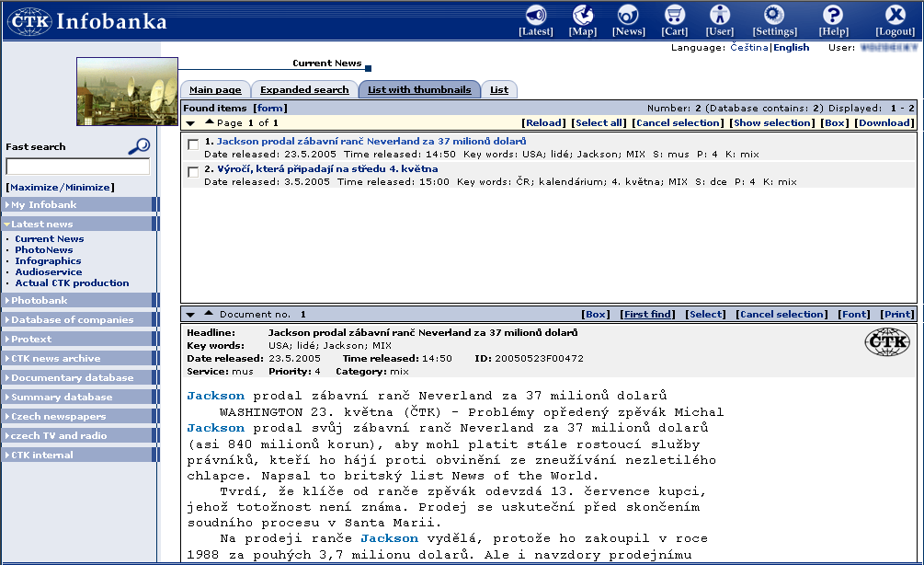Open the Map icon
924x565 pixels.
click(583, 15)
